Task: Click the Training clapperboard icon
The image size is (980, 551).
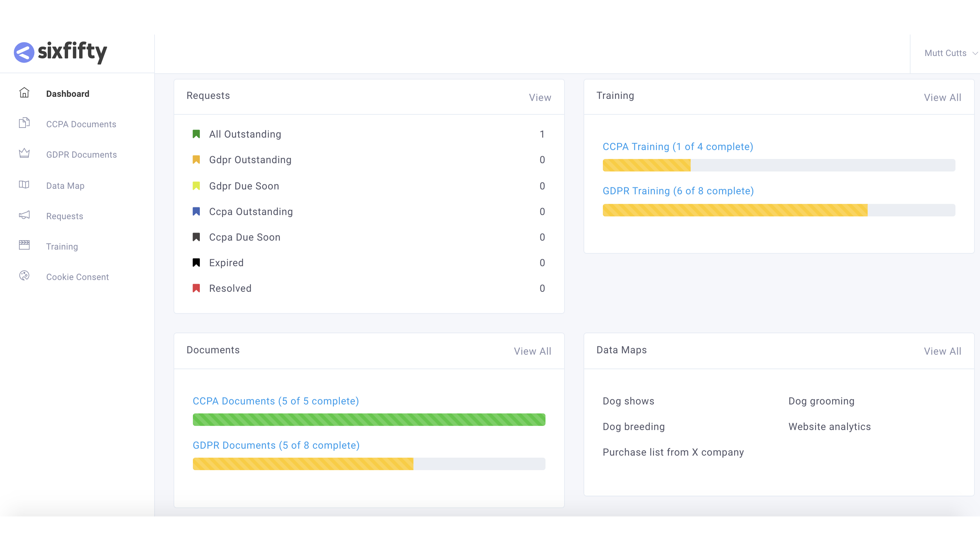Action: coord(24,245)
